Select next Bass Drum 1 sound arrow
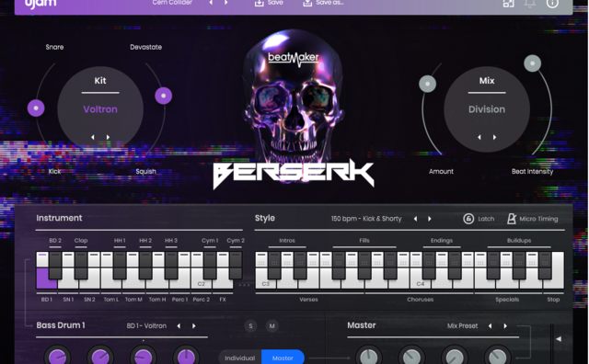Screen dimensions: 589x364 pos(194,325)
